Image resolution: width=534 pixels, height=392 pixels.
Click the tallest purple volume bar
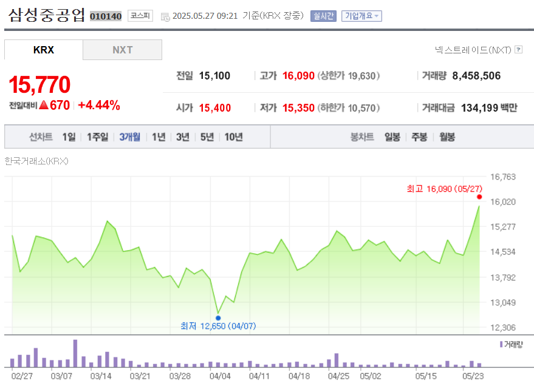[75, 353]
